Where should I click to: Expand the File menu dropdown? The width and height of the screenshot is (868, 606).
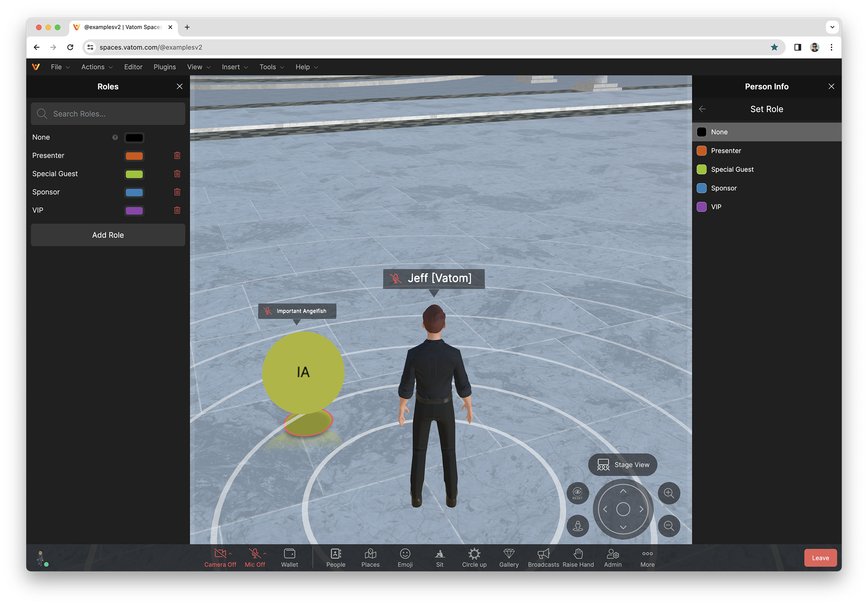point(60,67)
